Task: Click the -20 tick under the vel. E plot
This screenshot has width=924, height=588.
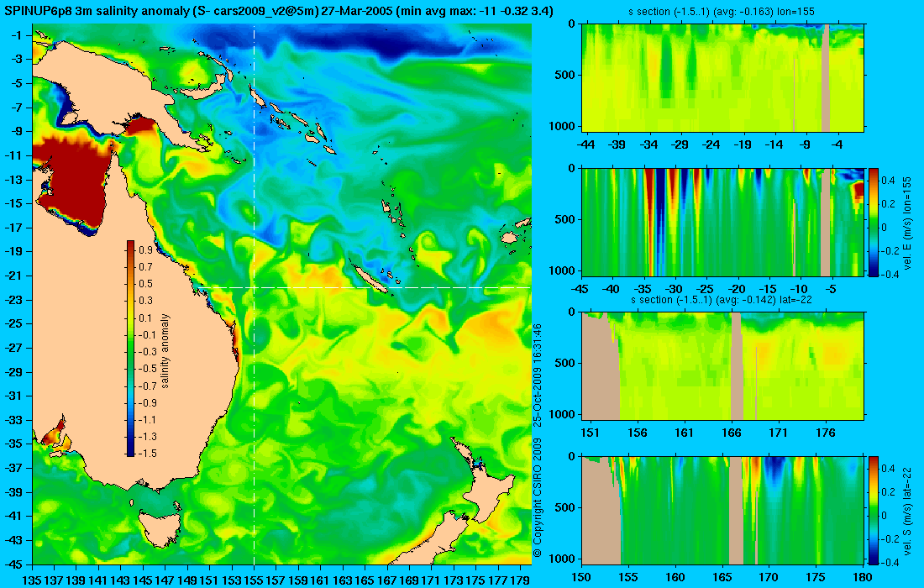Action: [737, 289]
